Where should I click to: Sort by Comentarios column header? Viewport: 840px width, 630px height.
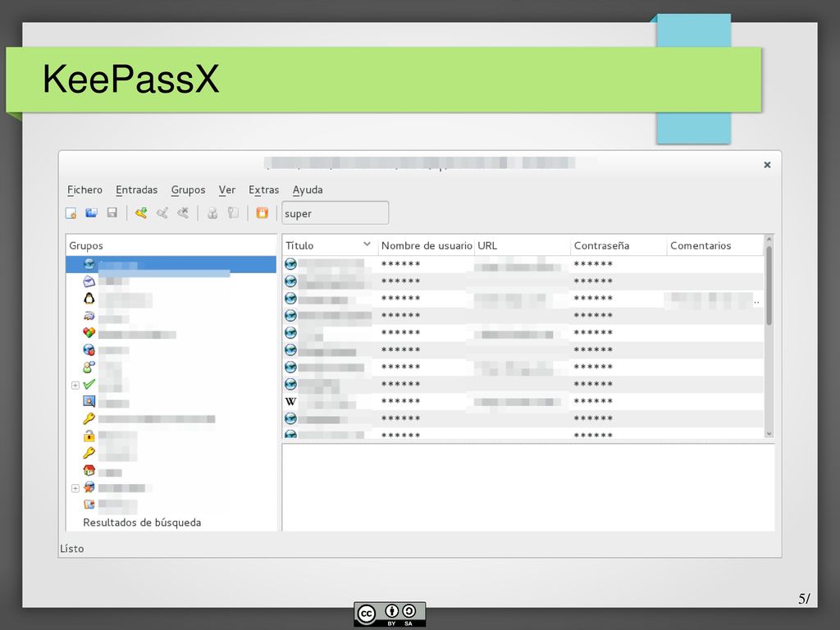[x=714, y=245]
